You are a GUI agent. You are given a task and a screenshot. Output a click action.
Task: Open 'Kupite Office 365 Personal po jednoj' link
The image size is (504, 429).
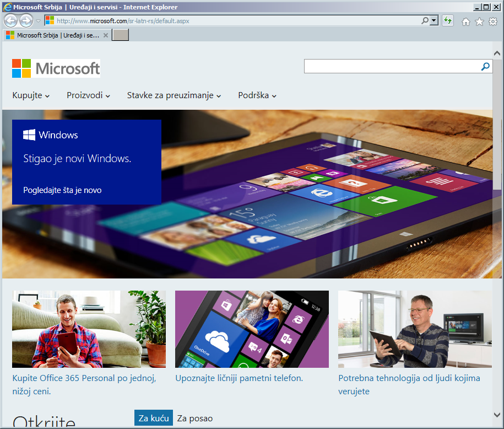click(84, 384)
